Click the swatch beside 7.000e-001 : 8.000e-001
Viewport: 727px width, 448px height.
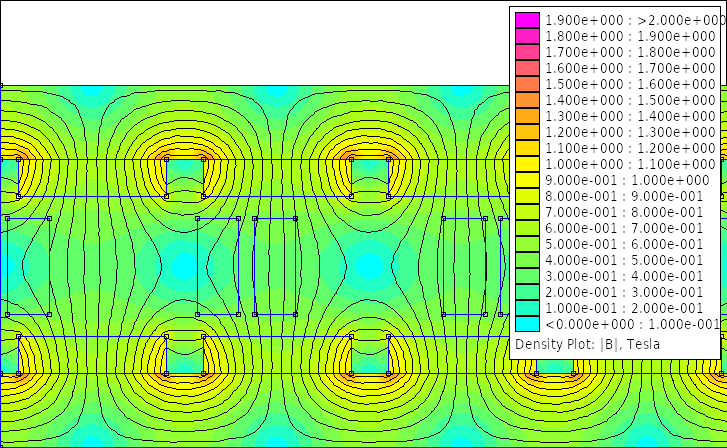pyautogui.click(x=527, y=212)
